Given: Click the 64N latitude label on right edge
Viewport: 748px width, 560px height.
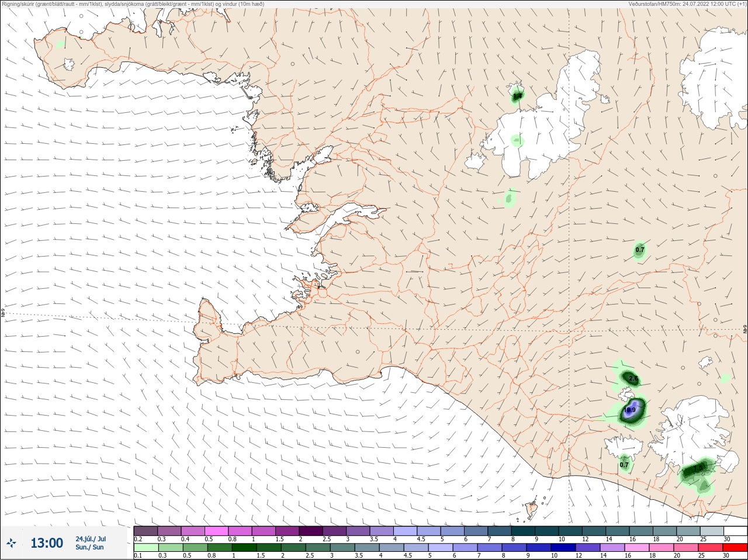Looking at the screenshot, I should click(x=745, y=330).
